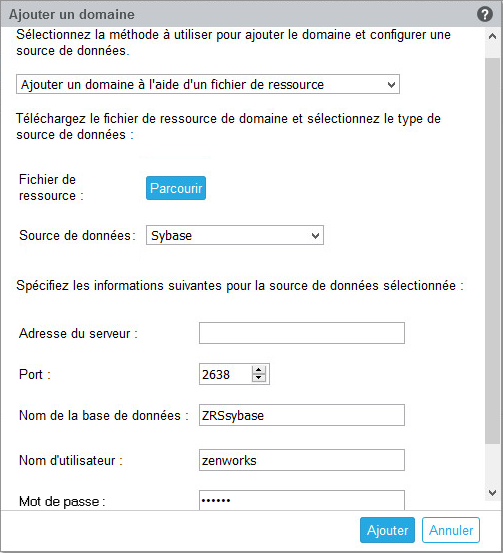Focus the Adresse du serveur field
Image resolution: width=503 pixels, height=553 pixels.
tap(302, 333)
